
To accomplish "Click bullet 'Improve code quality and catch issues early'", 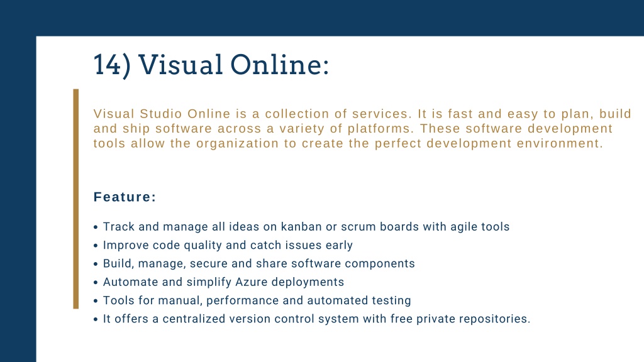I will (223, 246).
